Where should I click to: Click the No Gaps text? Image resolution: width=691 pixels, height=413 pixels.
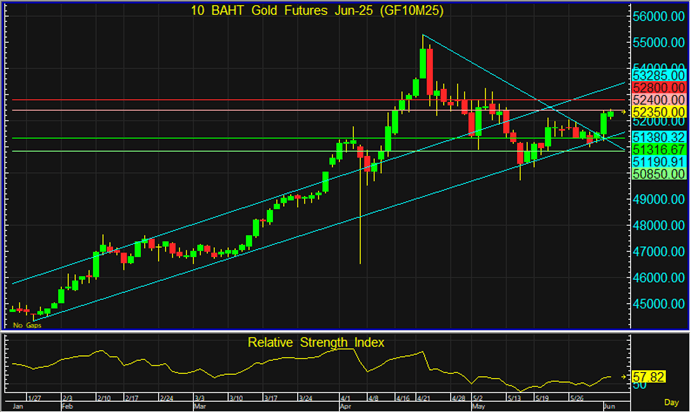25,325
